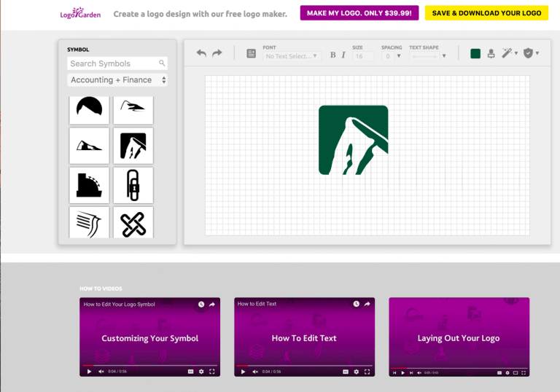This screenshot has height=392, width=560.
Task: Skip to next on Laying Out Your Logo video
Action: (411, 373)
